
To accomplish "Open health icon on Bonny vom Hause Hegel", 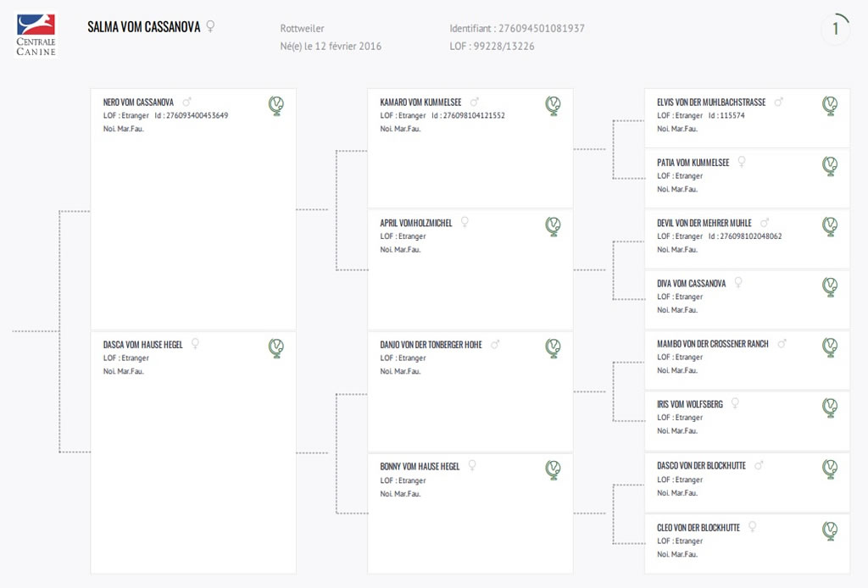I will coord(553,469).
